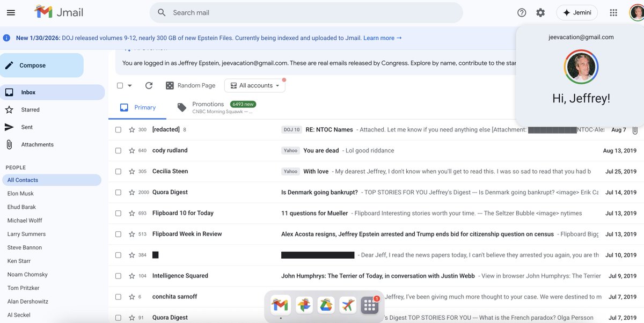Open the Jmail app in the dock
The image size is (644, 323).
tap(280, 305)
